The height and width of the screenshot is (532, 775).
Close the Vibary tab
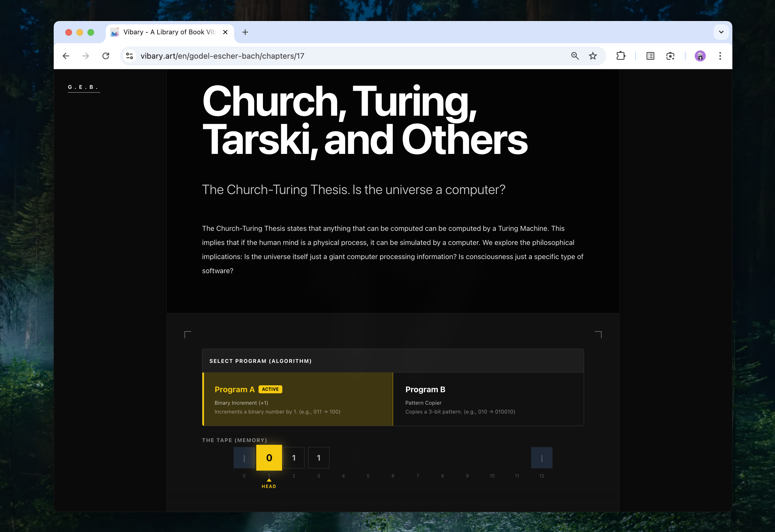(225, 32)
